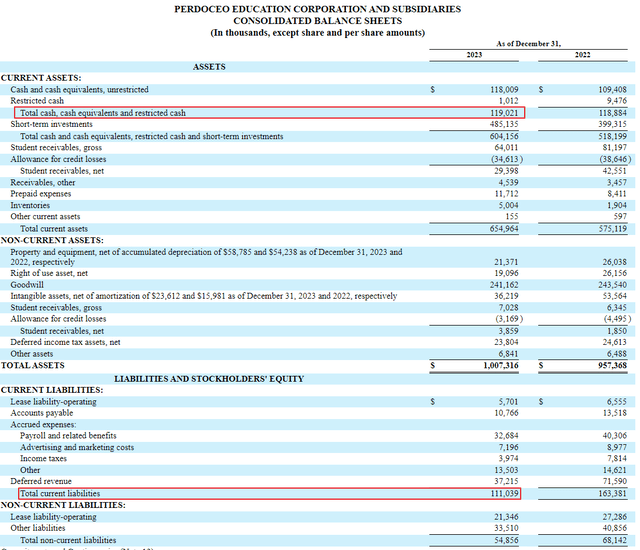Click the Advertising and marketing costs label
The height and width of the screenshot is (550, 640).
77,447
